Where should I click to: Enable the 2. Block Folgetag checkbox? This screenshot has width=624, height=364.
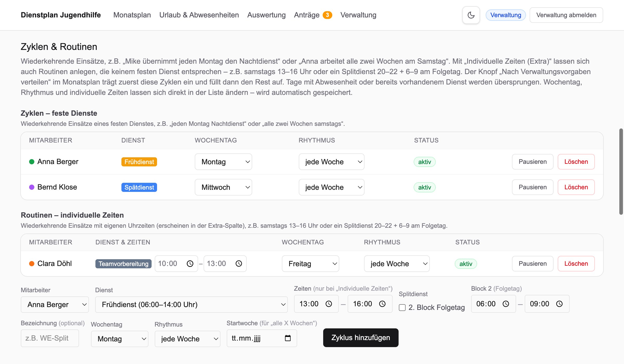click(402, 308)
